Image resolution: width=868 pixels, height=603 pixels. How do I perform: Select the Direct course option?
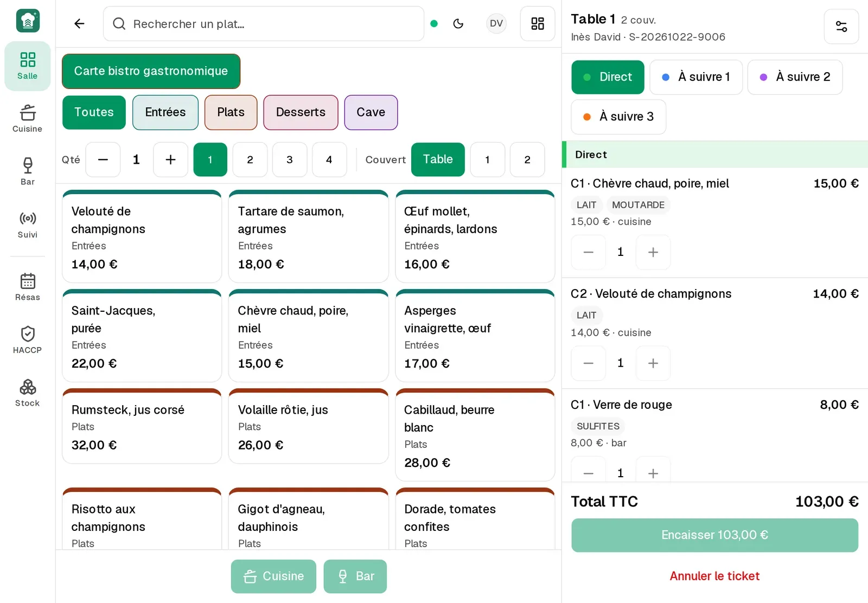point(608,77)
